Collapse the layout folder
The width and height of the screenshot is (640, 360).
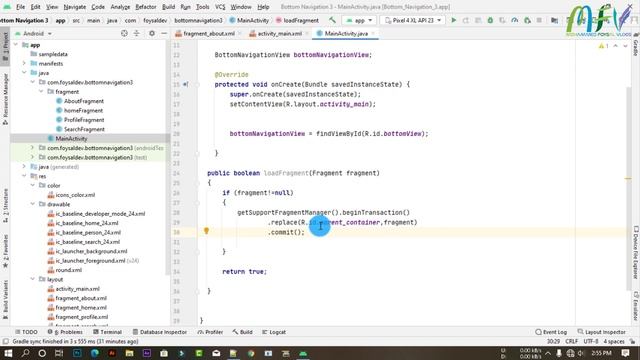click(x=33, y=279)
